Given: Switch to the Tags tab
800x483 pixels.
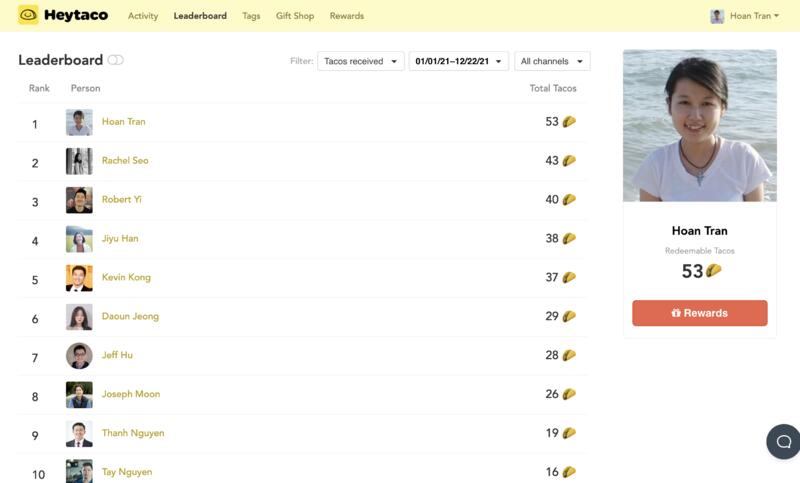Looking at the screenshot, I should pos(251,16).
